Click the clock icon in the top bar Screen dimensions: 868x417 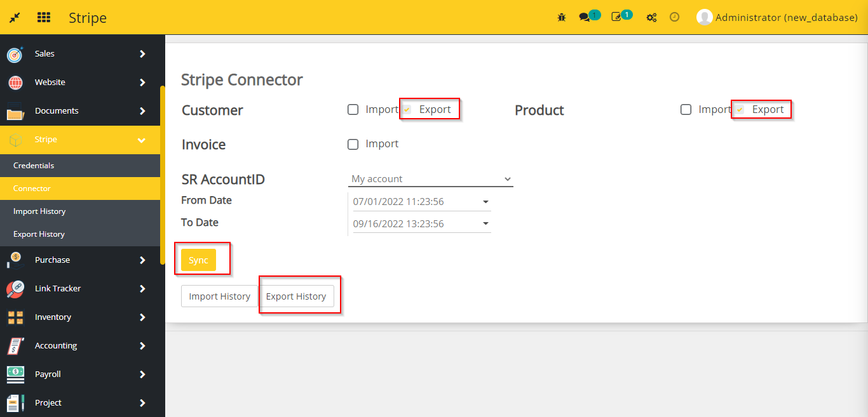pyautogui.click(x=675, y=17)
